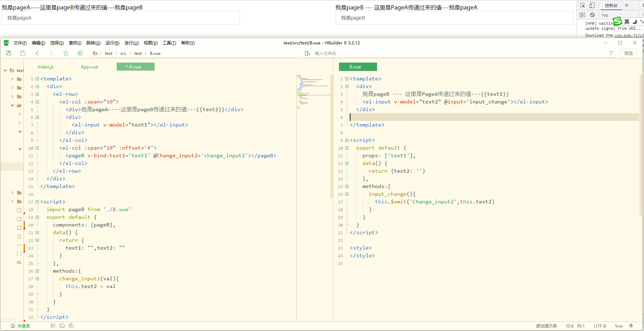Switch to the App.vue tab
This screenshot has width=644, height=331.
click(90, 67)
